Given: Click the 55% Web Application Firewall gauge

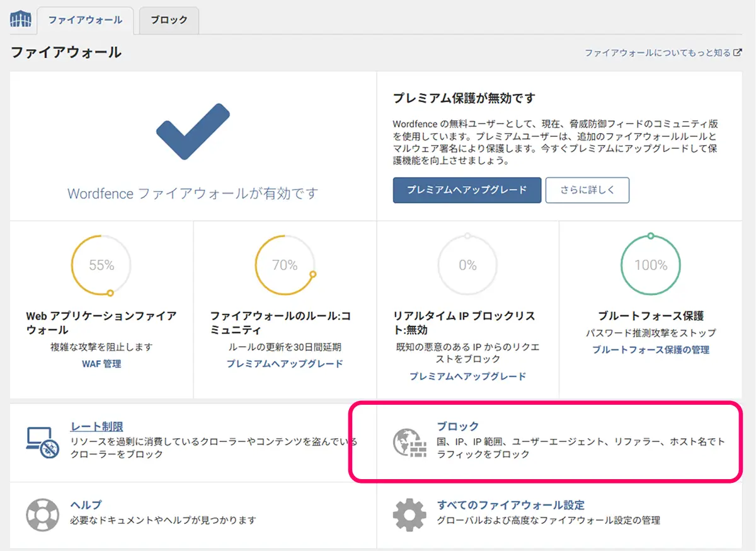Looking at the screenshot, I should coord(101,265).
